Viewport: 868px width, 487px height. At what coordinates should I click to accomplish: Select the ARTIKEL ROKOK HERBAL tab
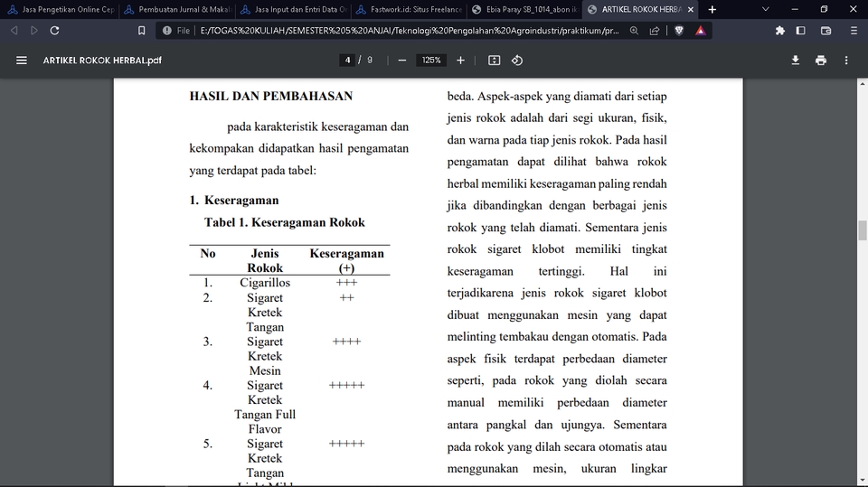pos(641,9)
